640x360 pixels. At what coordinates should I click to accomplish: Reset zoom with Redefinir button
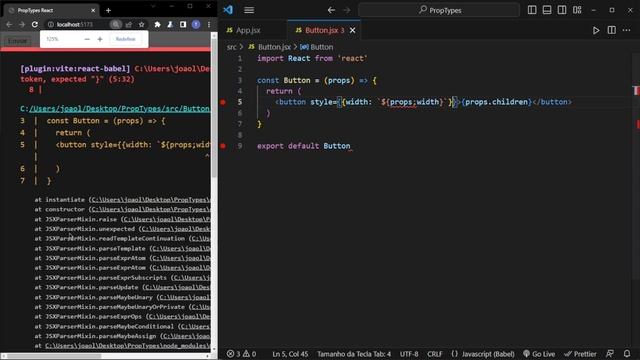(x=125, y=39)
